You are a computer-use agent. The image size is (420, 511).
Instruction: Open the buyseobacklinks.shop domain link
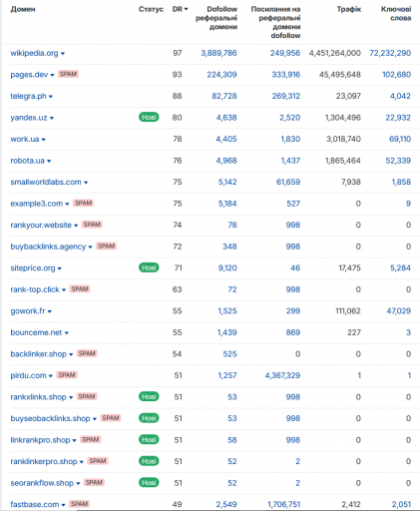coord(50,418)
